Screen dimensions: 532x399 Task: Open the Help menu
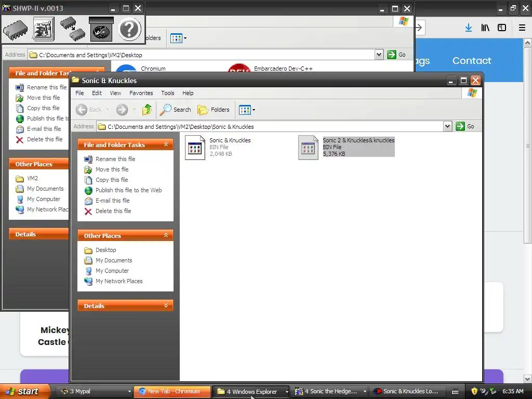coord(188,93)
